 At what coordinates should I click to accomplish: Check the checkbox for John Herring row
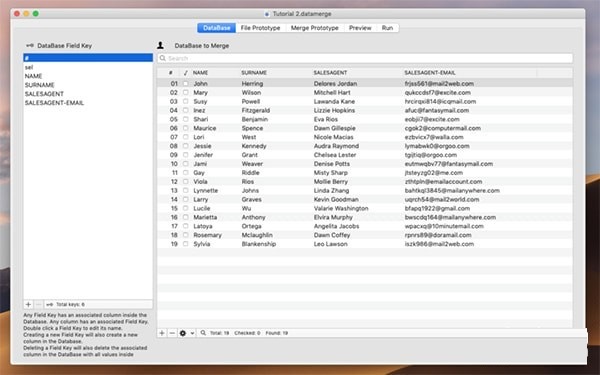(186, 83)
